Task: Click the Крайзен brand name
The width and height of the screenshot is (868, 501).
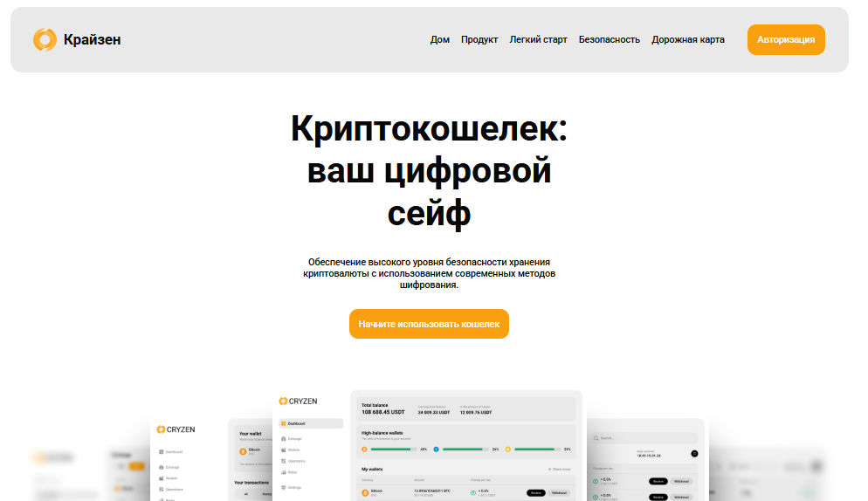Action: (x=92, y=40)
